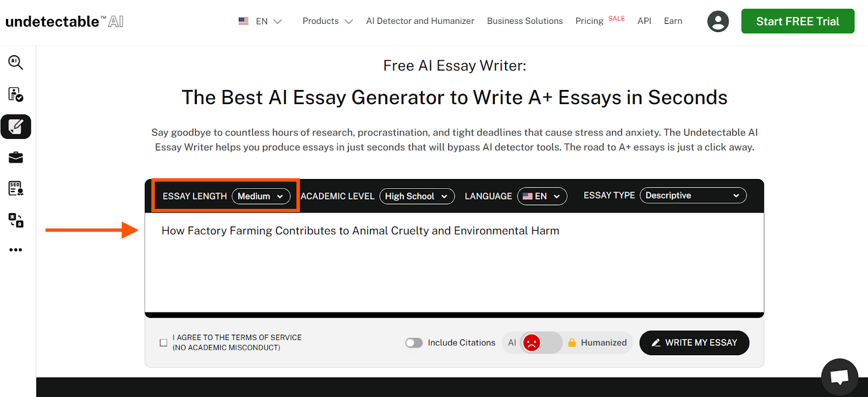
Task: Open the Academic Level High School dropdown
Action: [x=417, y=196]
